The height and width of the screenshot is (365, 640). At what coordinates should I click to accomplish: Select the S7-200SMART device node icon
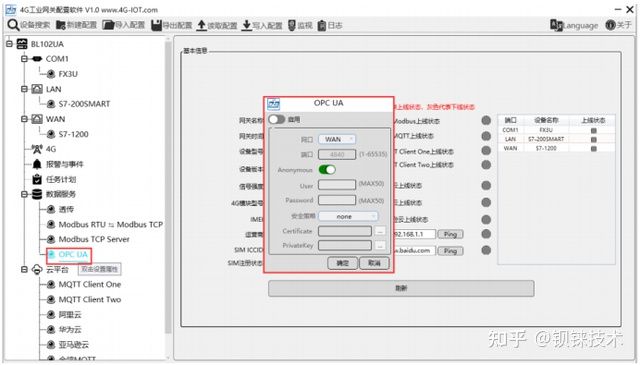tap(51, 104)
